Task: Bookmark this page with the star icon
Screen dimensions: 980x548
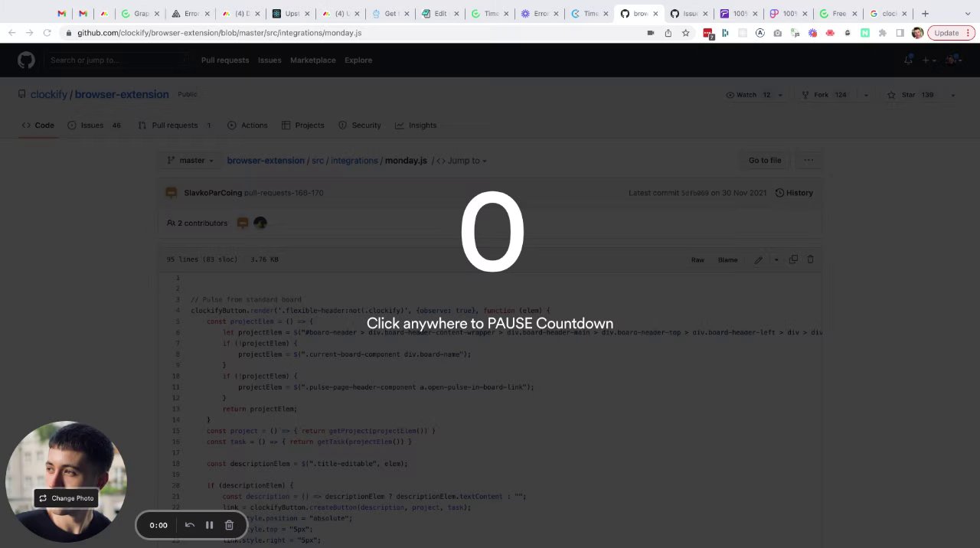Action: 686,33
